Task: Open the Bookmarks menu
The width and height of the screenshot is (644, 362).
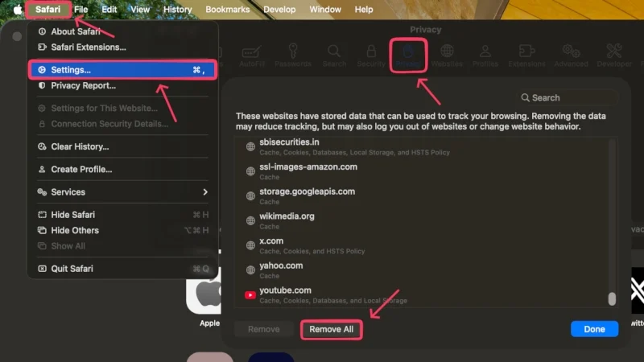Action: point(228,10)
